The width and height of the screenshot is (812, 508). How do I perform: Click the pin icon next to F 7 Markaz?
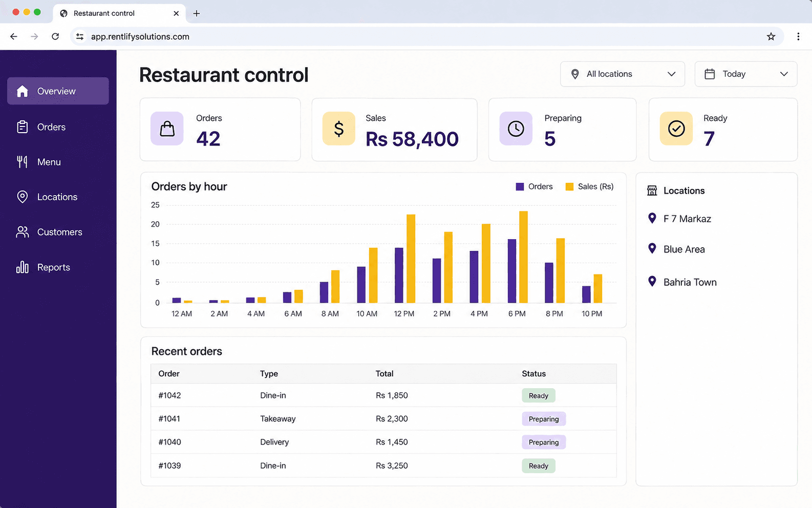point(652,218)
